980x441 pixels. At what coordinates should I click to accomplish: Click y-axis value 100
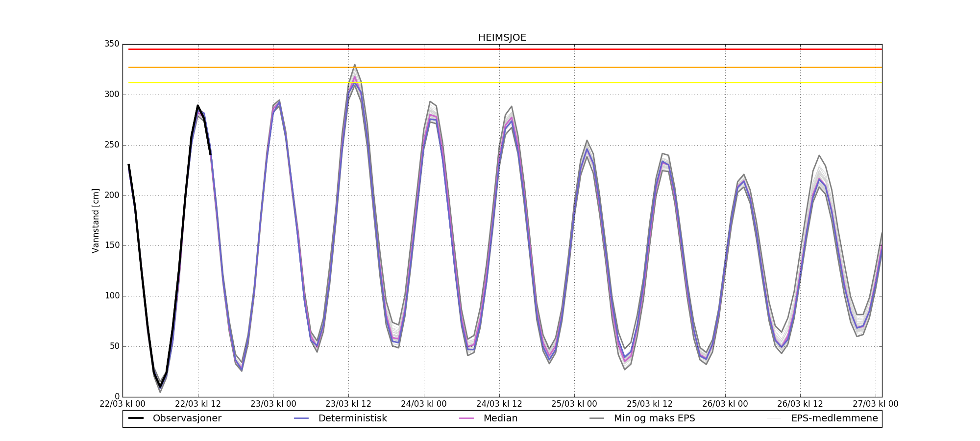coord(112,296)
